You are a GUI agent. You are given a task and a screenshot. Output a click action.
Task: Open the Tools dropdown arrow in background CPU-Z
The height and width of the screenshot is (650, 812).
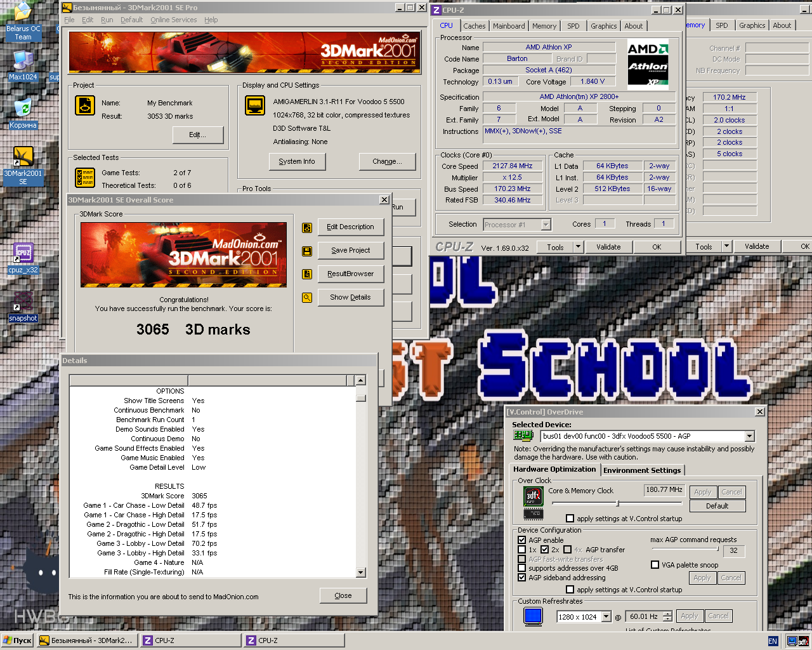coord(727,246)
